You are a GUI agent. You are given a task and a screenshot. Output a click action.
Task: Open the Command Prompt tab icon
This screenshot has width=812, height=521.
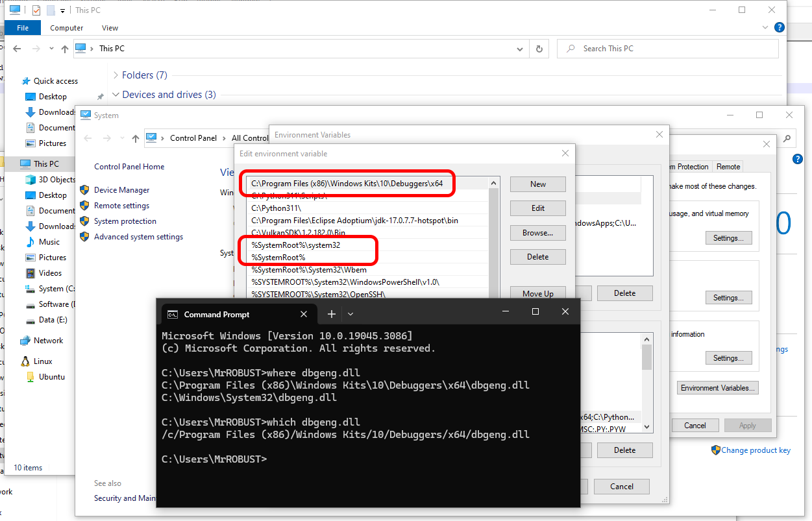point(172,313)
